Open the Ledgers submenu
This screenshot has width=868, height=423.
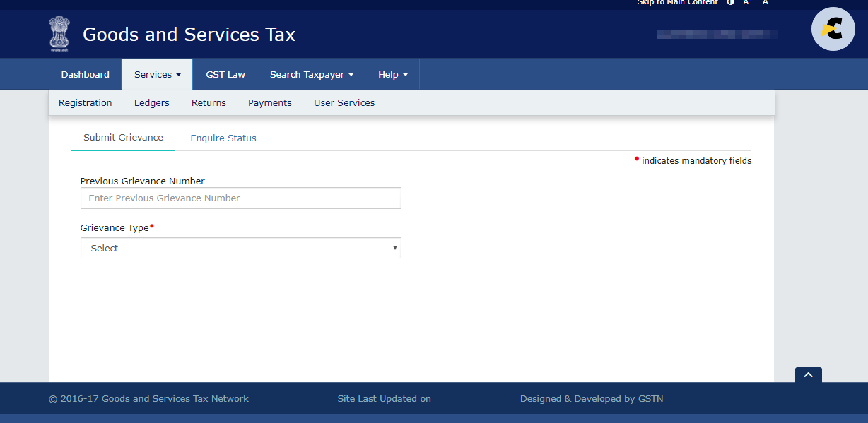(x=152, y=103)
